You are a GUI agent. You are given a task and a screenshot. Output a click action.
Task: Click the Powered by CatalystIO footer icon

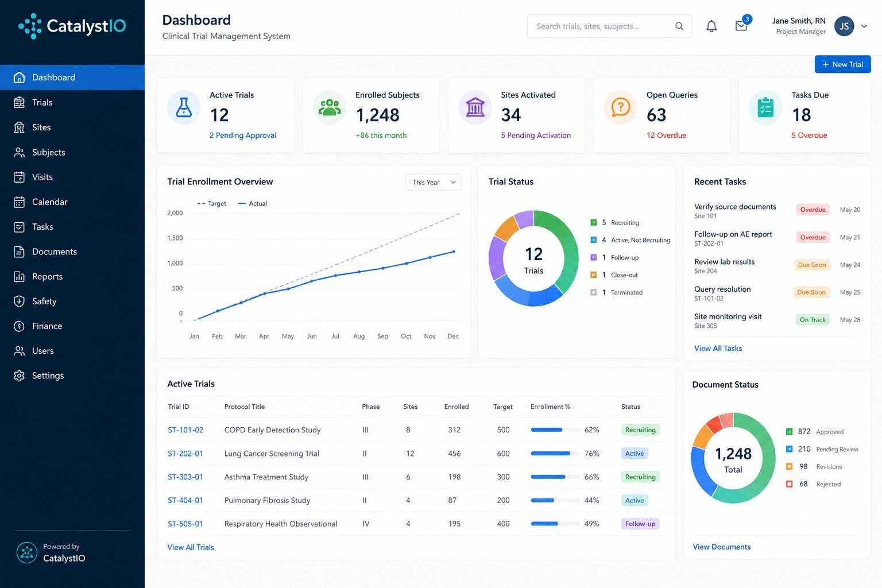27,552
